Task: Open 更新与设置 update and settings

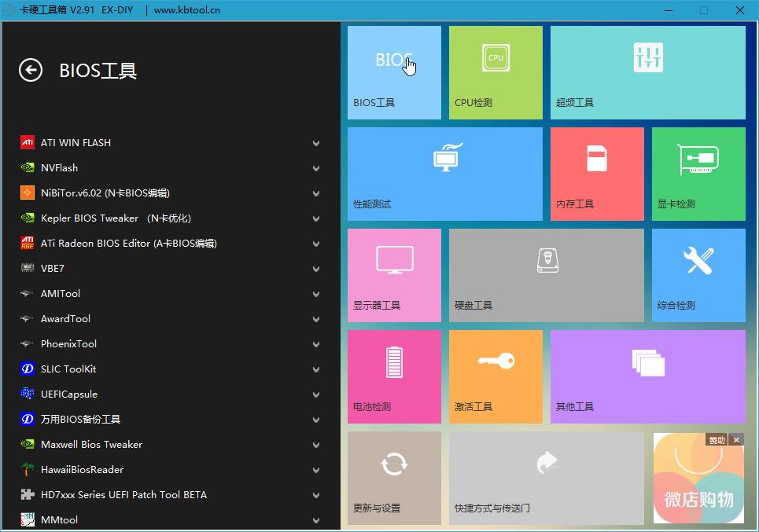Action: point(393,478)
